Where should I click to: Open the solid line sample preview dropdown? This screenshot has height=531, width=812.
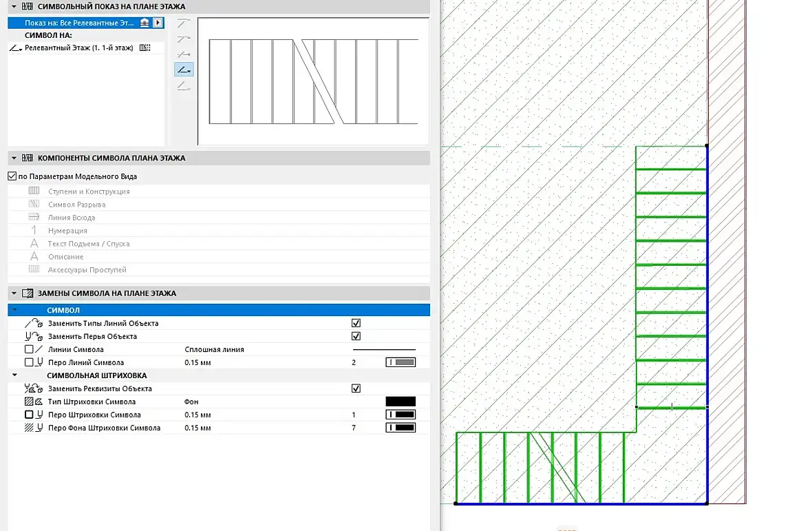384,349
